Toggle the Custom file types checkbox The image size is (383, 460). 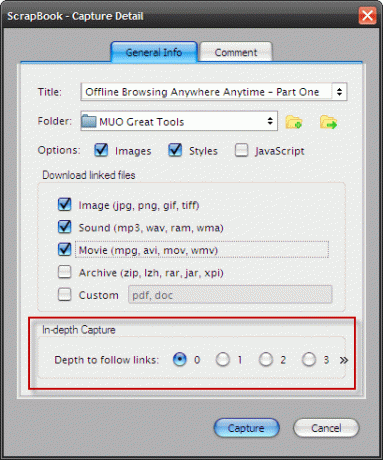[64, 294]
